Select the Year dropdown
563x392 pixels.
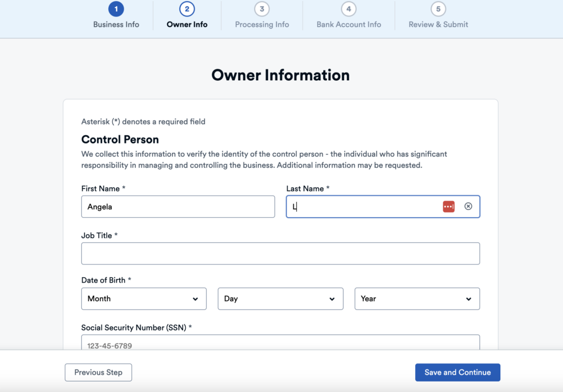(x=417, y=299)
